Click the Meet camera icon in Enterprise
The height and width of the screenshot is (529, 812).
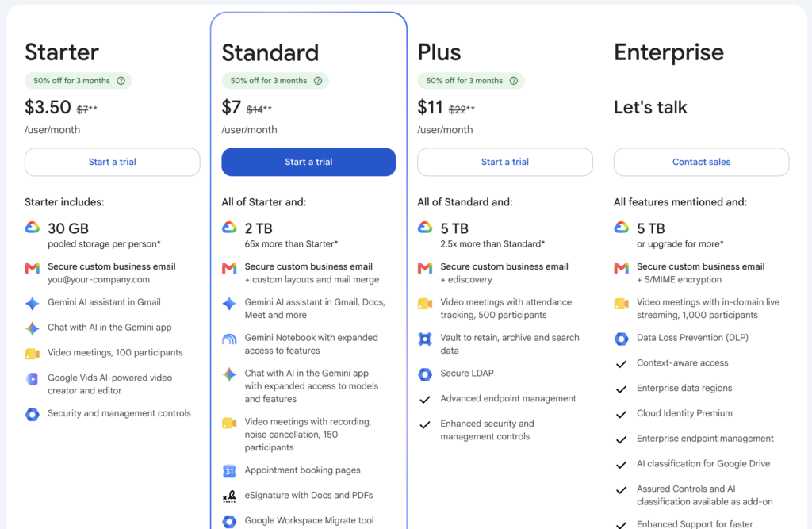[x=622, y=304]
